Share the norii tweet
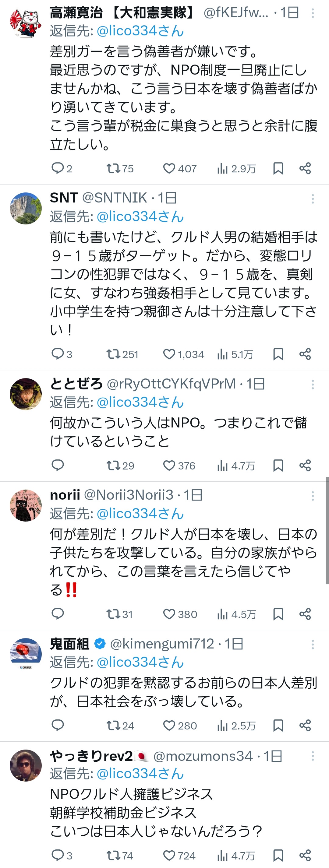 (x=305, y=614)
